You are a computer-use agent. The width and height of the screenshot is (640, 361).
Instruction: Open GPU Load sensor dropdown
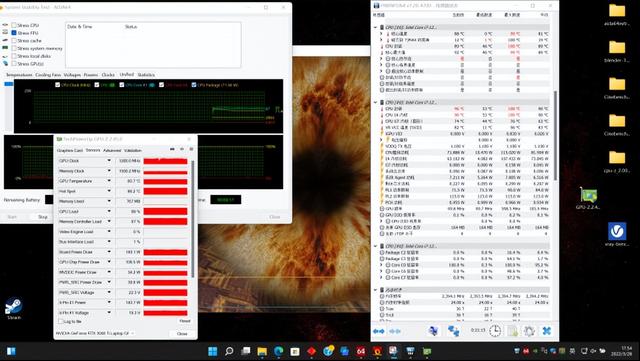pos(109,211)
